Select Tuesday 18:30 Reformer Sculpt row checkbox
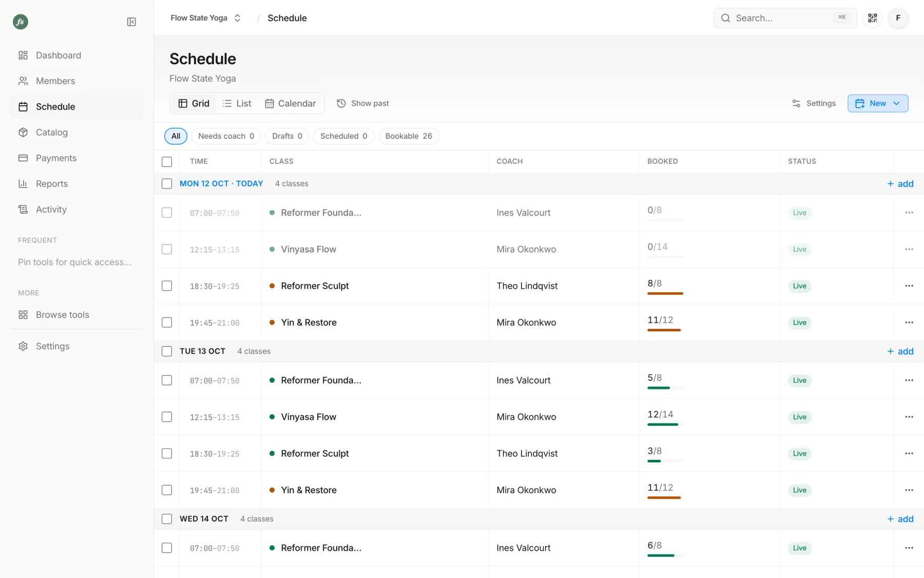Viewport: 924px width, 578px height. tap(167, 454)
